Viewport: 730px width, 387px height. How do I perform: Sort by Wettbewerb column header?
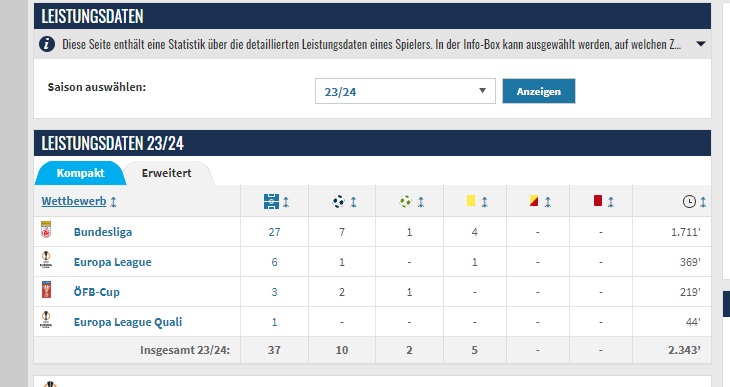pos(74,201)
